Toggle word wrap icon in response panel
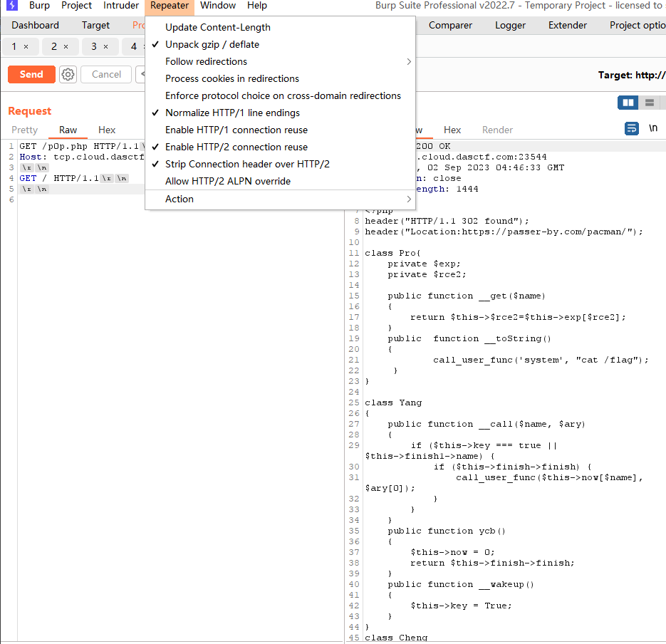 pos(632,128)
